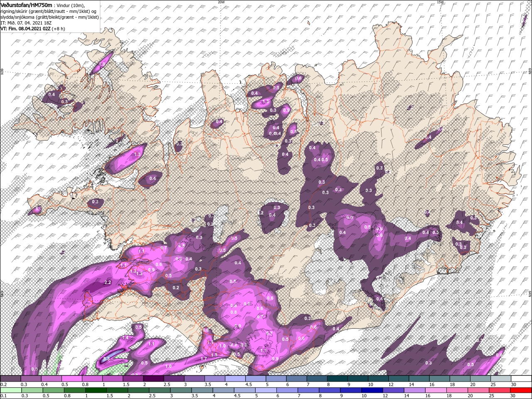Click the 20W longitude label
The height and width of the screenshot is (399, 532).
point(221,2)
